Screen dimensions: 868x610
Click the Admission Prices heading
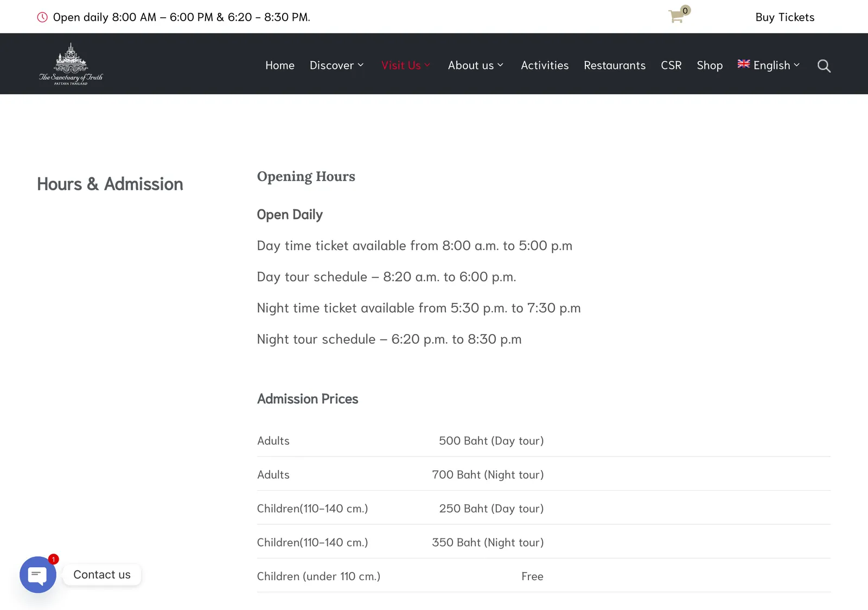pyautogui.click(x=308, y=399)
